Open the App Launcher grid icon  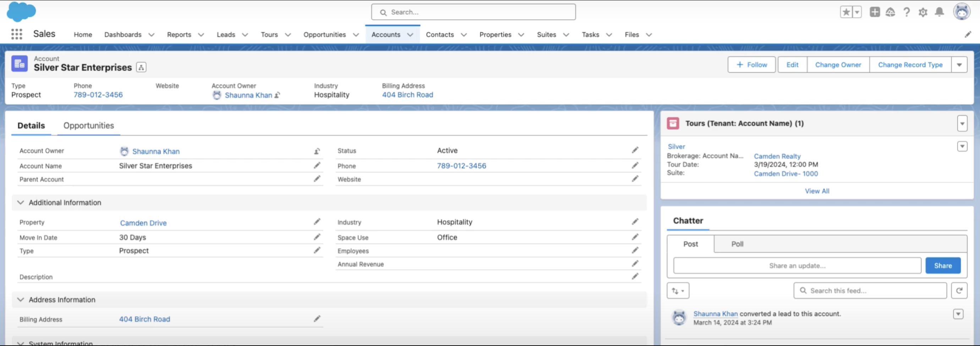(x=16, y=34)
